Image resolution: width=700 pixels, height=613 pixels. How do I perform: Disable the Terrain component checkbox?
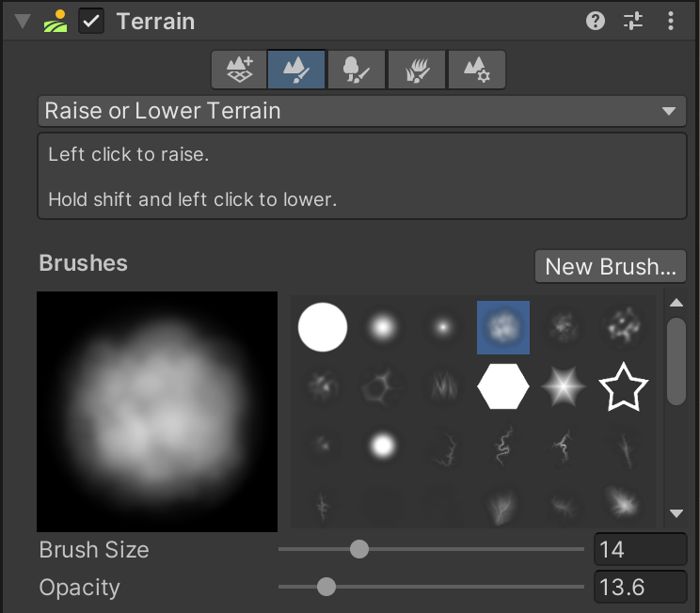pyautogui.click(x=91, y=21)
